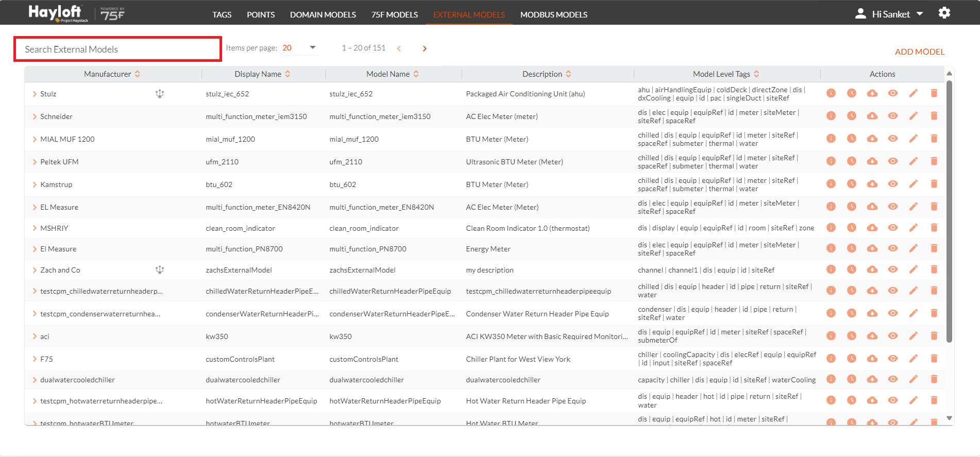Click table vertical scrollbar thumb

coord(949,211)
